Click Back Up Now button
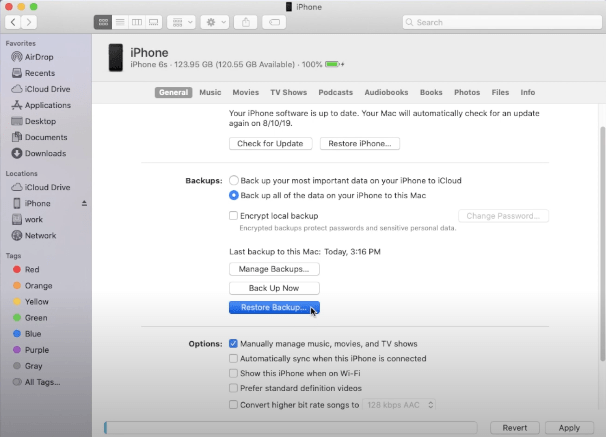Image resolution: width=606 pixels, height=437 pixels. [x=274, y=288]
